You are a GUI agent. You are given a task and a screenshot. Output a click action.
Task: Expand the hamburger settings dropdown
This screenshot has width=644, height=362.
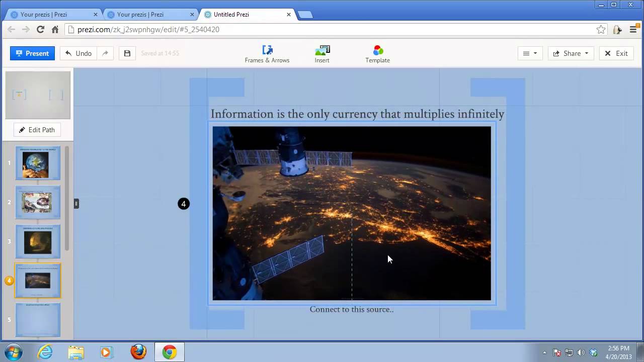[530, 53]
